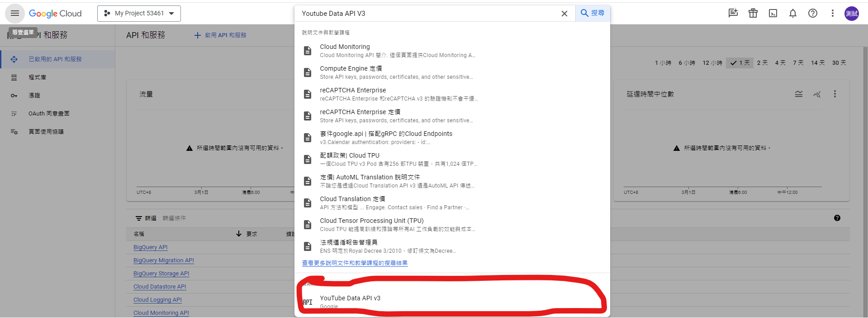Open the BigQuery Migration API link
The image size is (868, 318).
[164, 260]
